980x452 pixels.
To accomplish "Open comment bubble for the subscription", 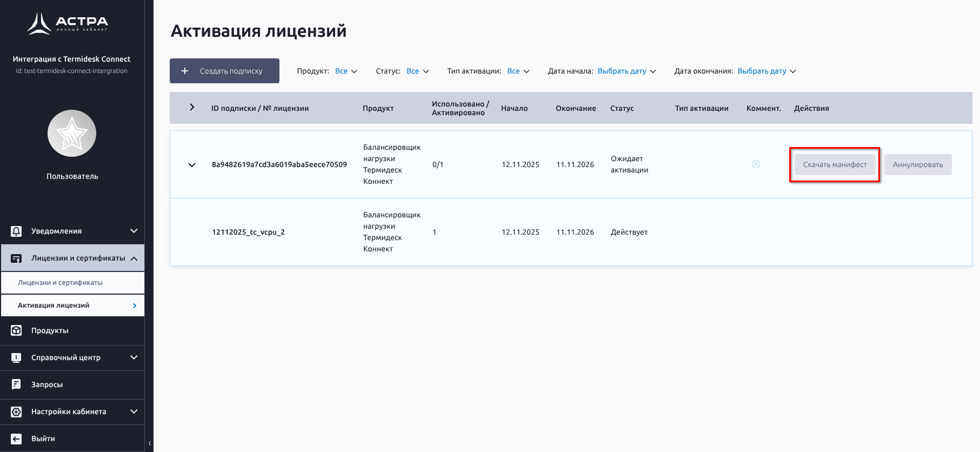I will tap(756, 164).
